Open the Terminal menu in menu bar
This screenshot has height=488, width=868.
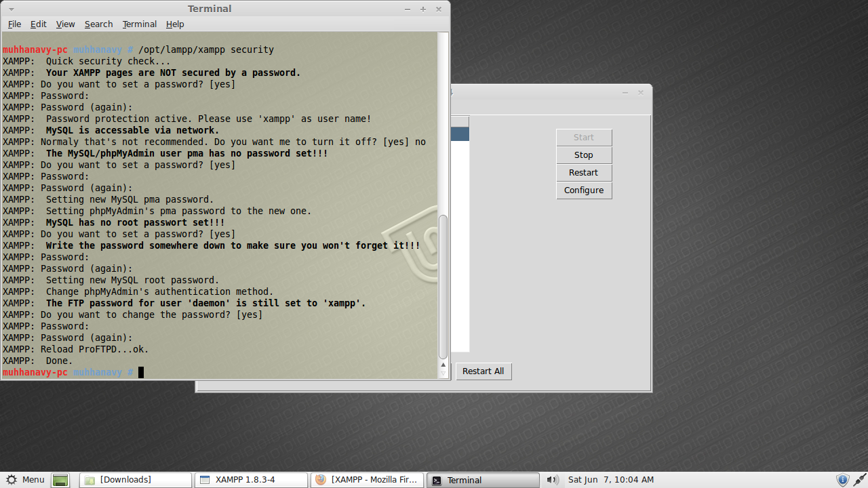coord(139,24)
